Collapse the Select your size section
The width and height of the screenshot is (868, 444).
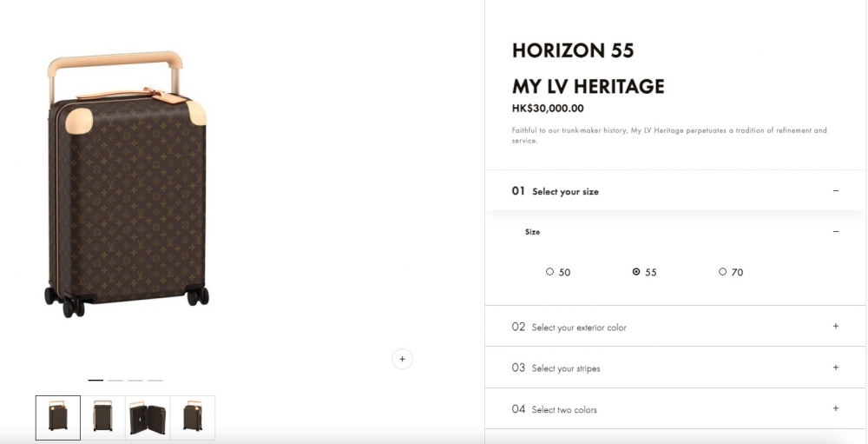(x=835, y=191)
